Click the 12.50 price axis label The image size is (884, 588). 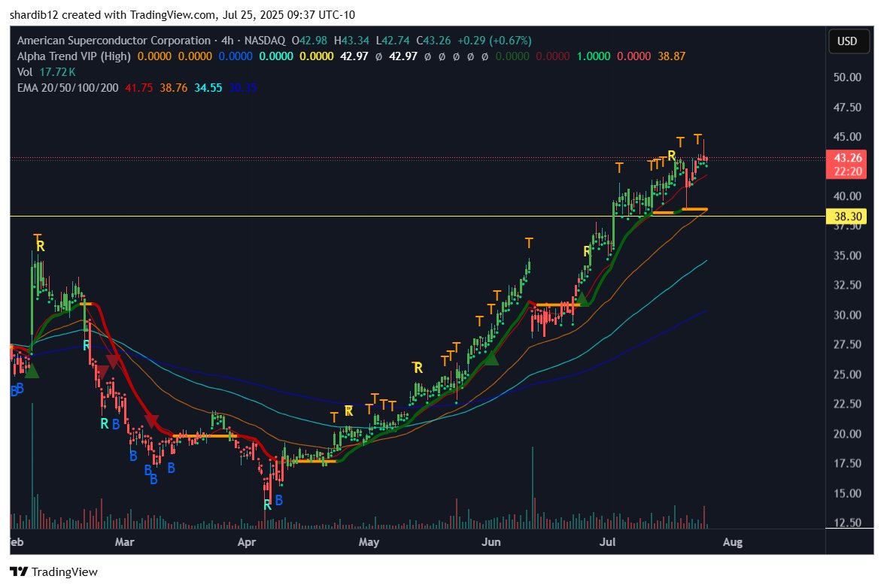[x=847, y=523]
